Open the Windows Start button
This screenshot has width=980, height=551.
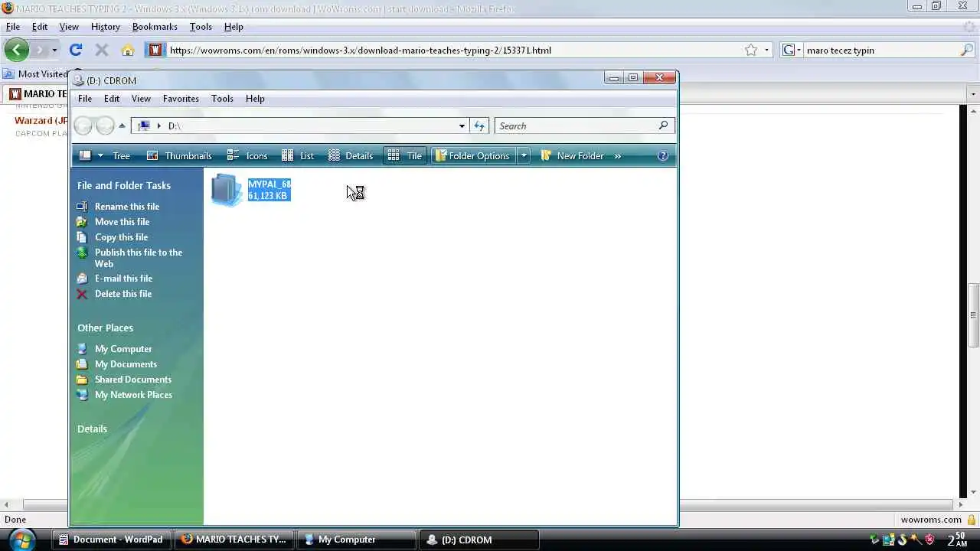21,540
